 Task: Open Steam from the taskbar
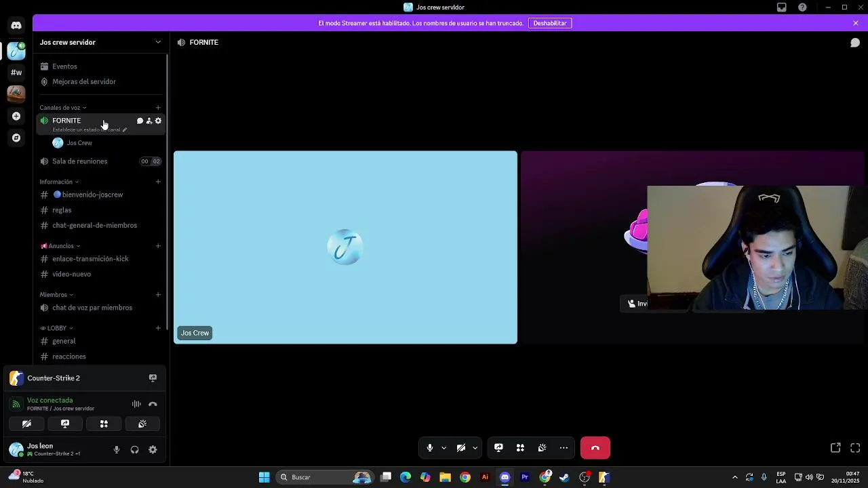[564, 477]
